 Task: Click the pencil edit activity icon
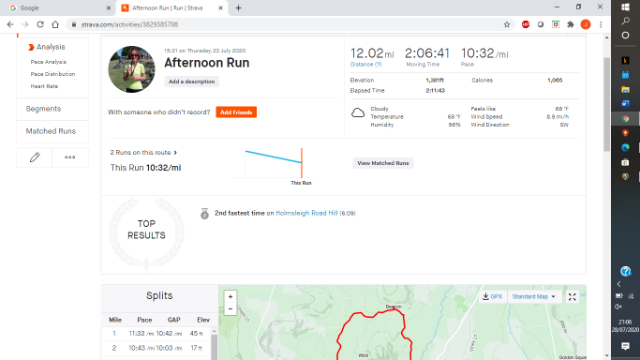pos(35,157)
